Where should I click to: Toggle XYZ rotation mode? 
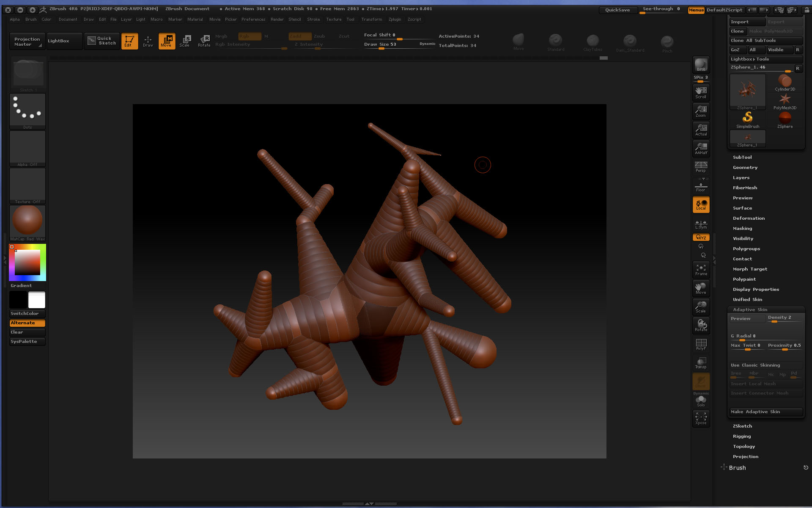tap(701, 237)
